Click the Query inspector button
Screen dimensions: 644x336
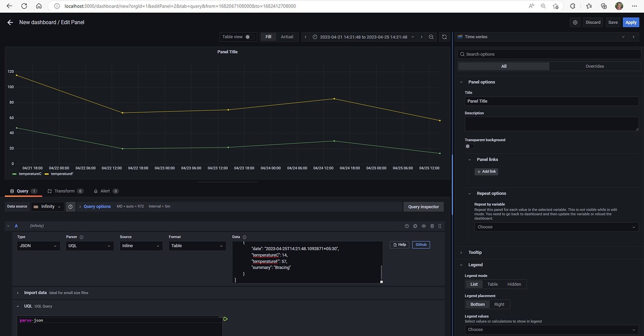(423, 207)
